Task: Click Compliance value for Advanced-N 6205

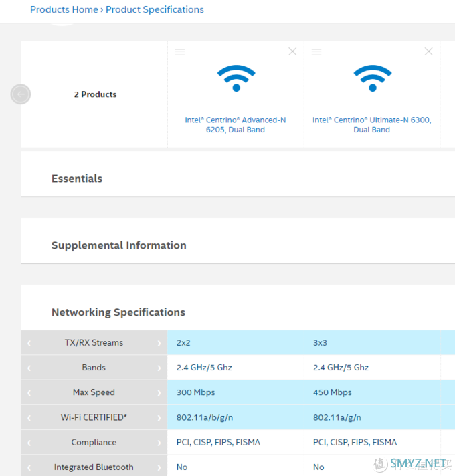Action: pos(218,443)
